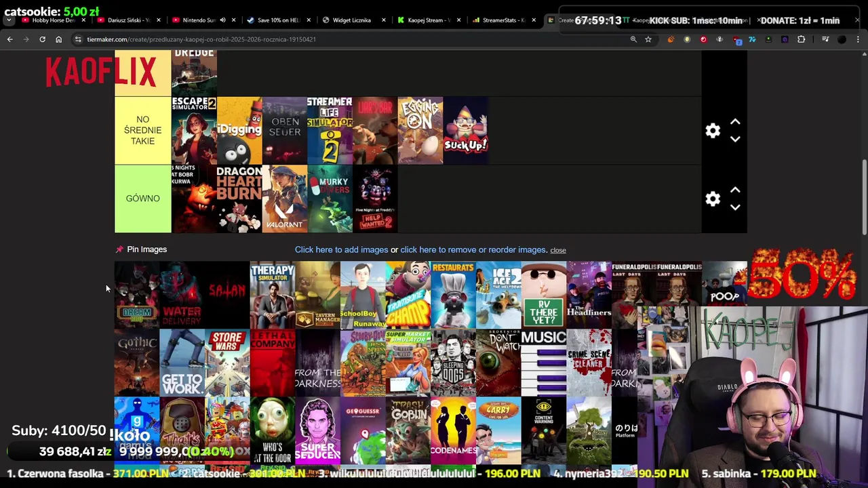Pick The Headliners image from pool

(x=589, y=295)
